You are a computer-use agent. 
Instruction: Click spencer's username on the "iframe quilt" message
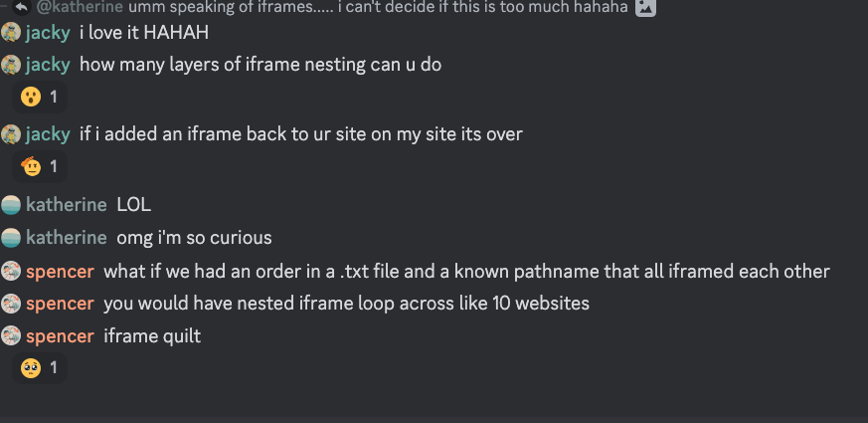click(x=60, y=336)
